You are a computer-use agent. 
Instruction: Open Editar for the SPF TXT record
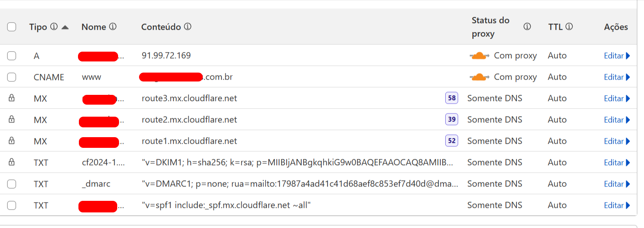(617, 205)
